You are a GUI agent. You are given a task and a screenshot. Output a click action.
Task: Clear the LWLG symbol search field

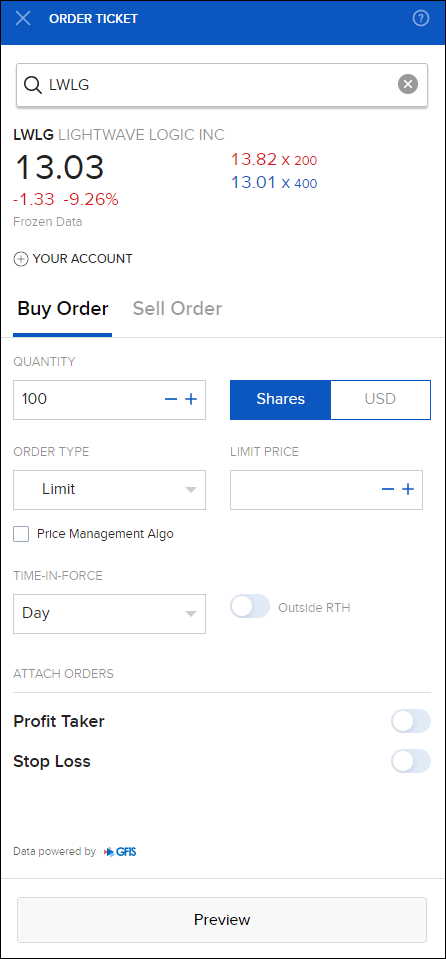(408, 84)
